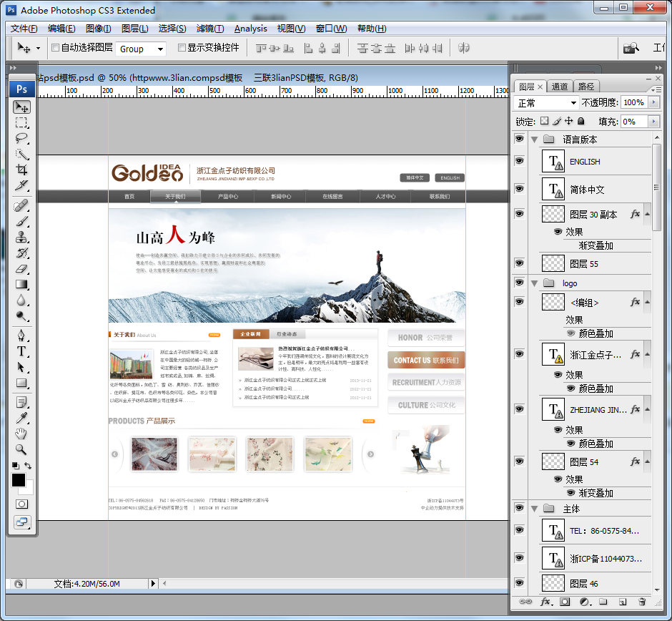Collapse the logo layer group
The width and height of the screenshot is (672, 621).
(x=535, y=283)
